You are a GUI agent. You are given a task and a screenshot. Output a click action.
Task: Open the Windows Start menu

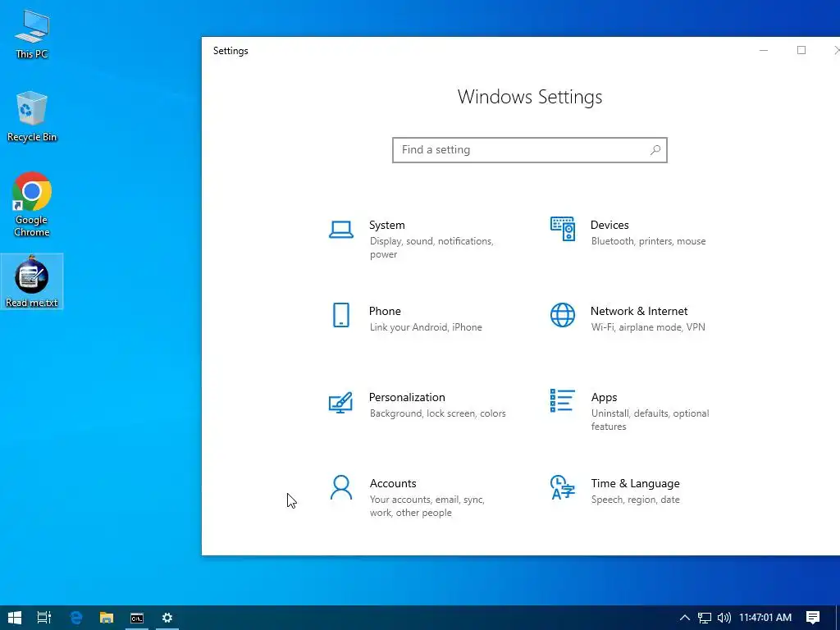(x=15, y=618)
